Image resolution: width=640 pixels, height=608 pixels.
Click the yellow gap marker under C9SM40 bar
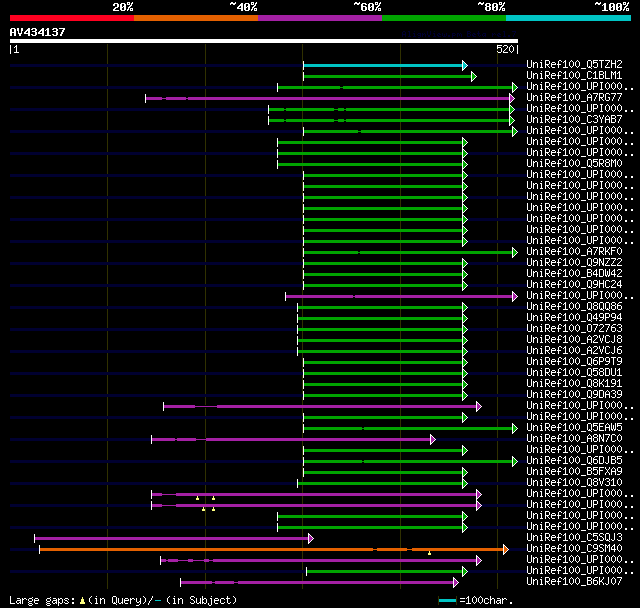429,553
